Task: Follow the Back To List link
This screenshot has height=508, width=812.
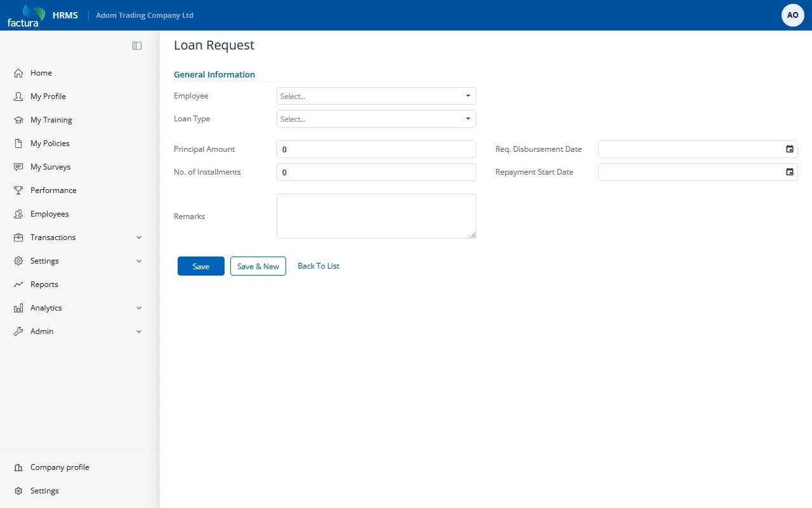Action: [318, 266]
